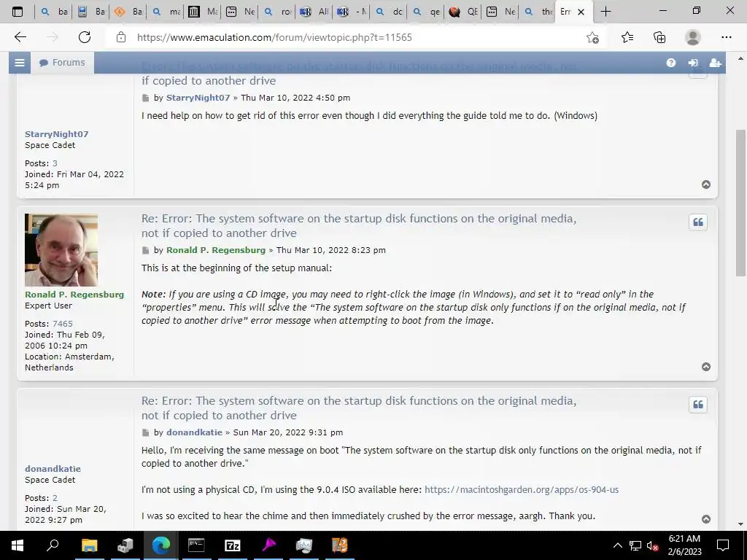Jump to top from donandkatie's post
Viewport: 747px width, 560px height.
coord(706,519)
